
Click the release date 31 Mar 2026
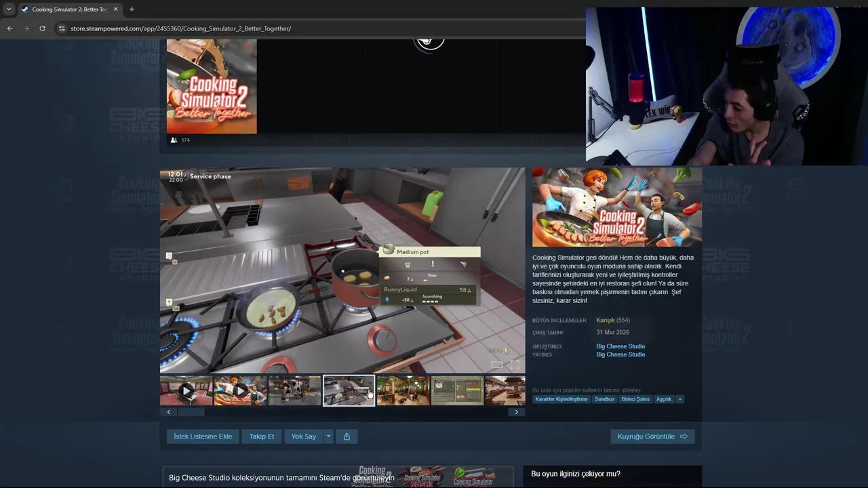(x=613, y=333)
